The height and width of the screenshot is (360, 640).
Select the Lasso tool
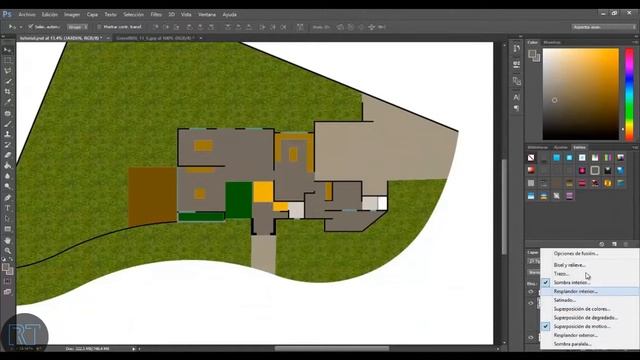coord(7,71)
